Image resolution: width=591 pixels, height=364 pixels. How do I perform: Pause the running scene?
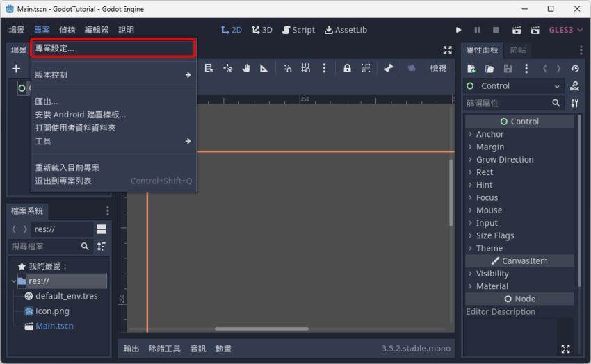click(x=477, y=30)
